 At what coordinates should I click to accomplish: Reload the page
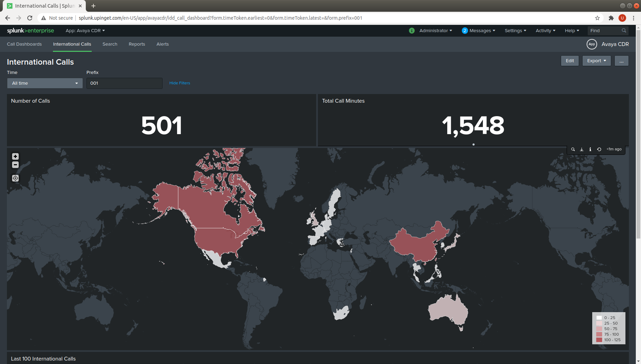(30, 18)
